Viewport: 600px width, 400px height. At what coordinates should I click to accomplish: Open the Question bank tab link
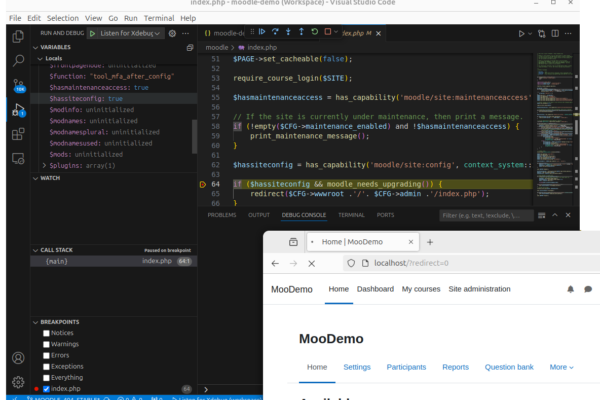point(509,367)
